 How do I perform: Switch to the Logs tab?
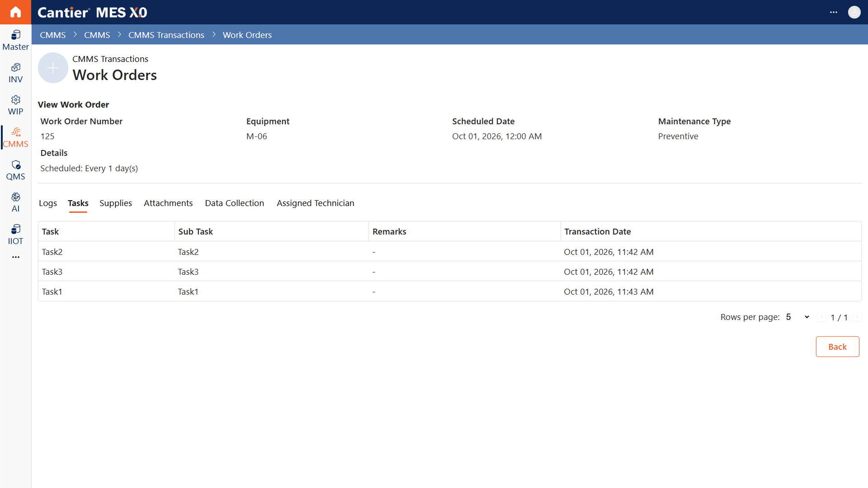[x=48, y=203]
